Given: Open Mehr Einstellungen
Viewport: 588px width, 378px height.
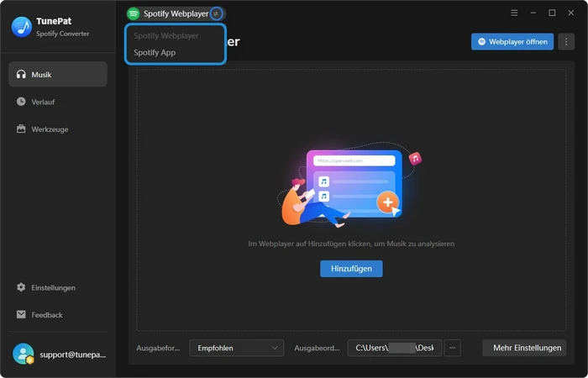Looking at the screenshot, I should 524,348.
